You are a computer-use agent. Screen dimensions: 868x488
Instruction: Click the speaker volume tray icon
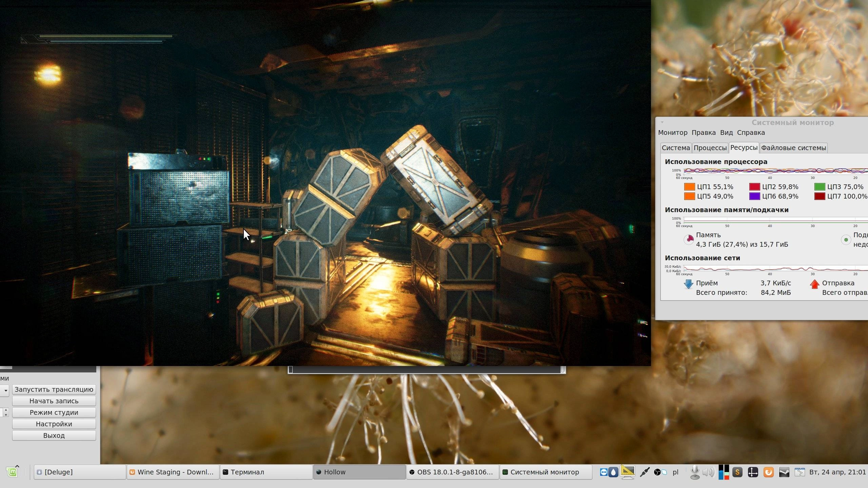pos(708,472)
